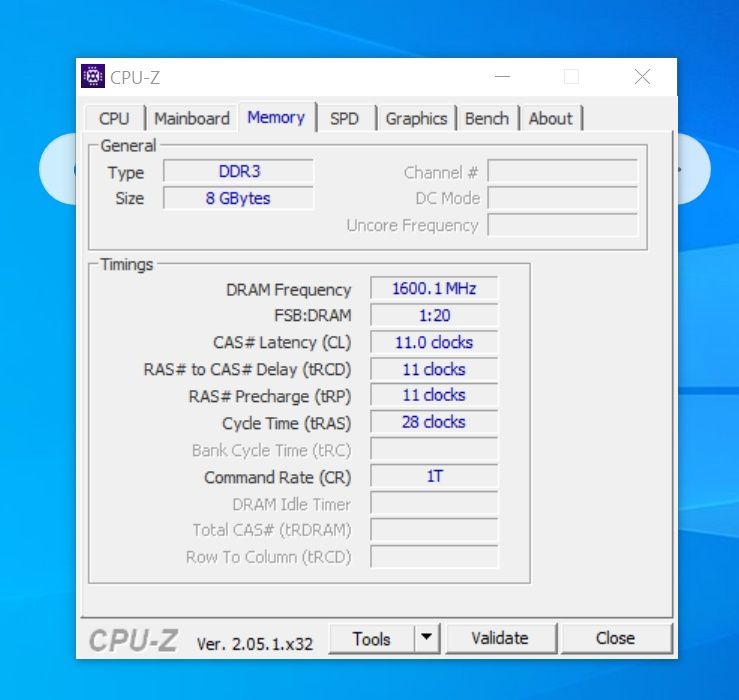Click the Command Rate (CR) label
The image size is (739, 700).
click(278, 478)
